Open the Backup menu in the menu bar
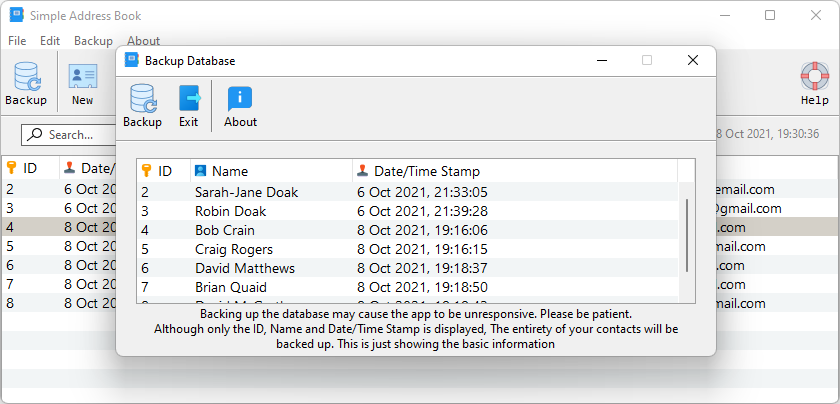The width and height of the screenshot is (840, 404). coord(93,41)
